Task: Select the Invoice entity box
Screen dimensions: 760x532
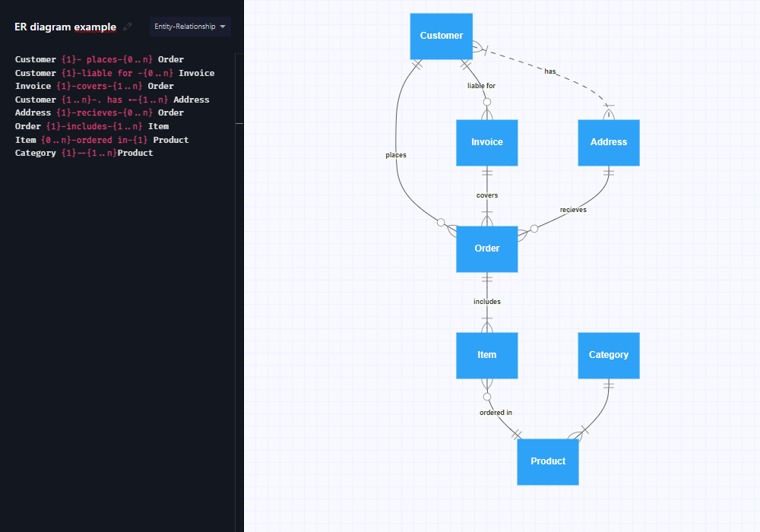Action: click(486, 142)
